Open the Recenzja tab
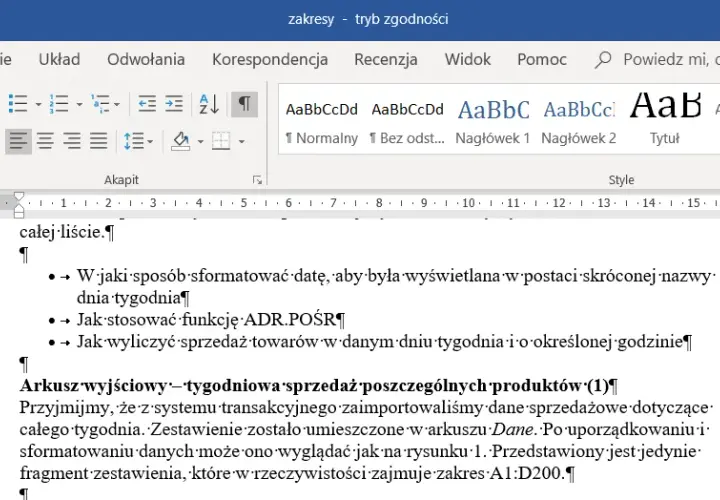 386,59
